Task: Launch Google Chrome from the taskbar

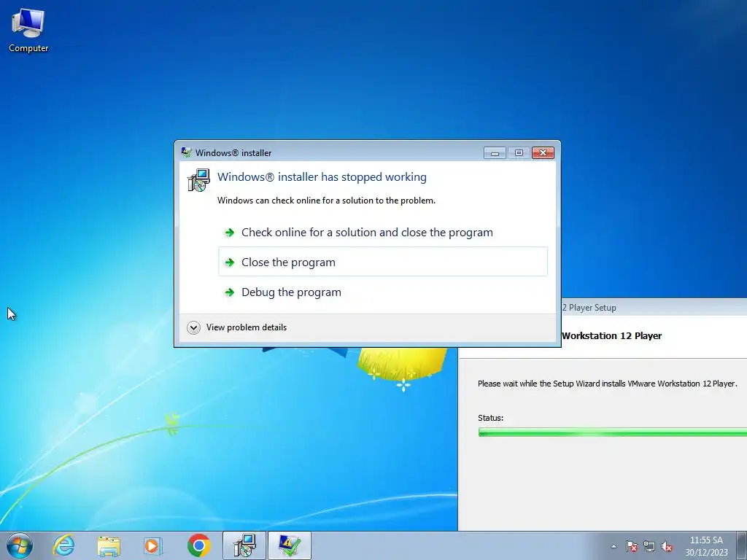Action: click(198, 545)
